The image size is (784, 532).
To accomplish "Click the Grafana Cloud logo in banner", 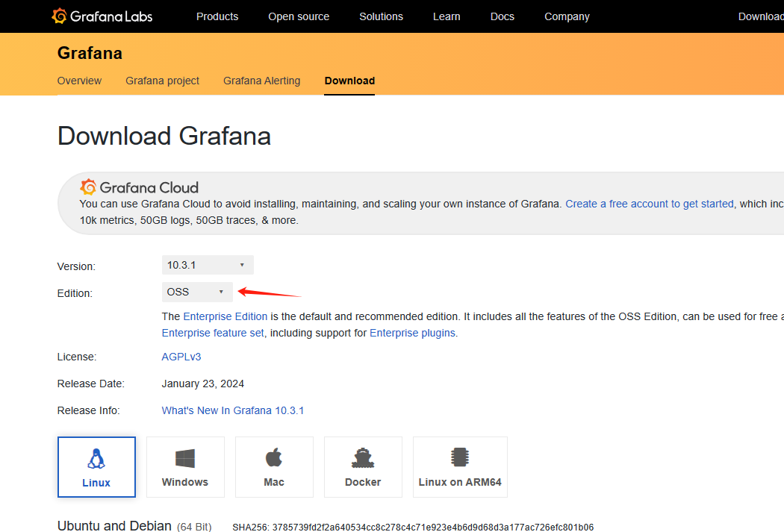I will pyautogui.click(x=140, y=187).
